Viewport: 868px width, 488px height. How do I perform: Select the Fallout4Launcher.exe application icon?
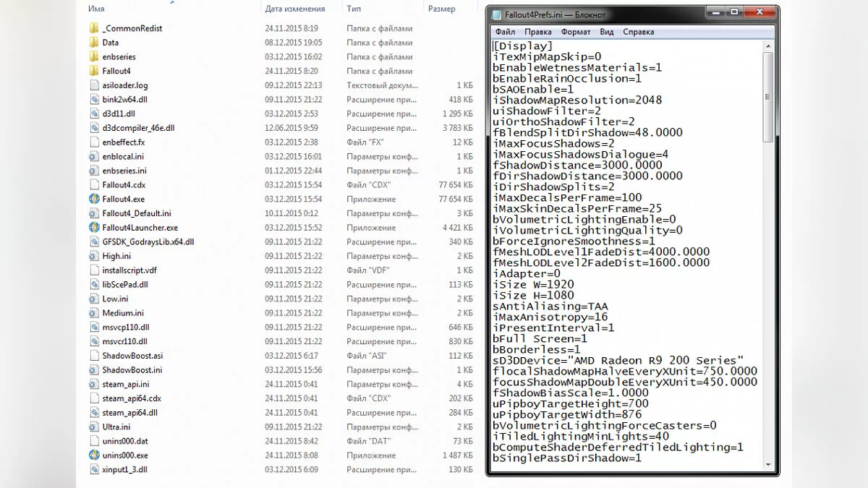(94, 227)
